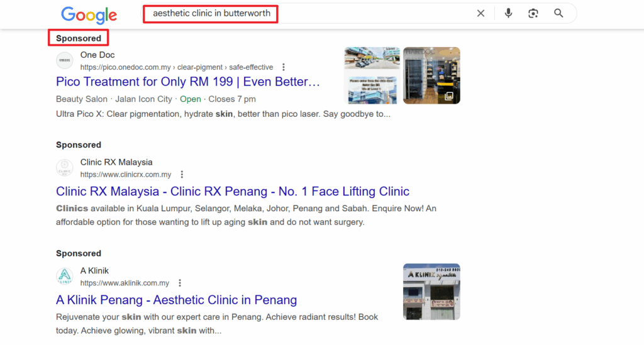Click the image gallery icon on One Doc photo
Viewport: 644px width, 345px height.
(x=449, y=96)
